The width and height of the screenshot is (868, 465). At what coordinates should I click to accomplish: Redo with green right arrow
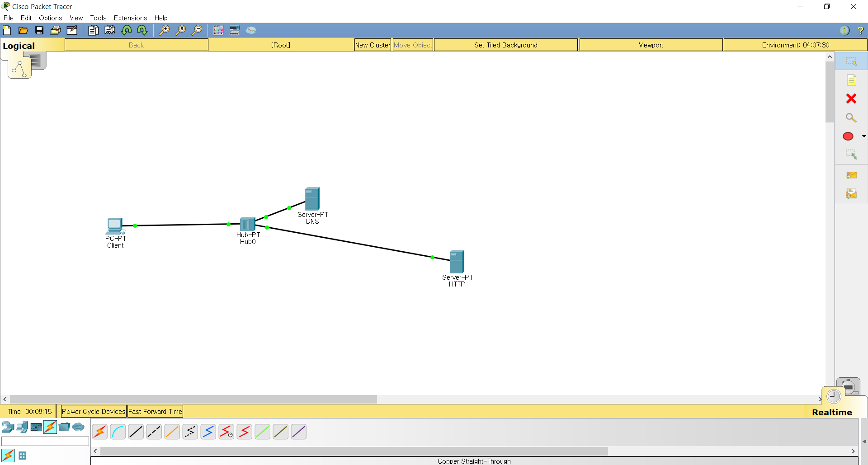pyautogui.click(x=142, y=30)
